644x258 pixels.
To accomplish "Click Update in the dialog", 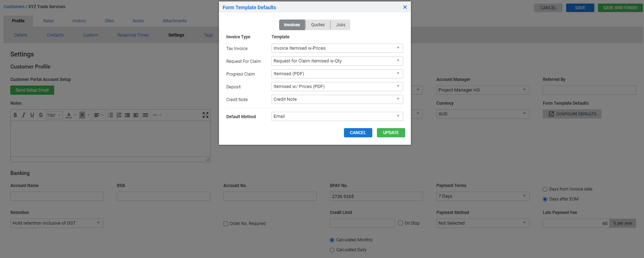I will [391, 133].
